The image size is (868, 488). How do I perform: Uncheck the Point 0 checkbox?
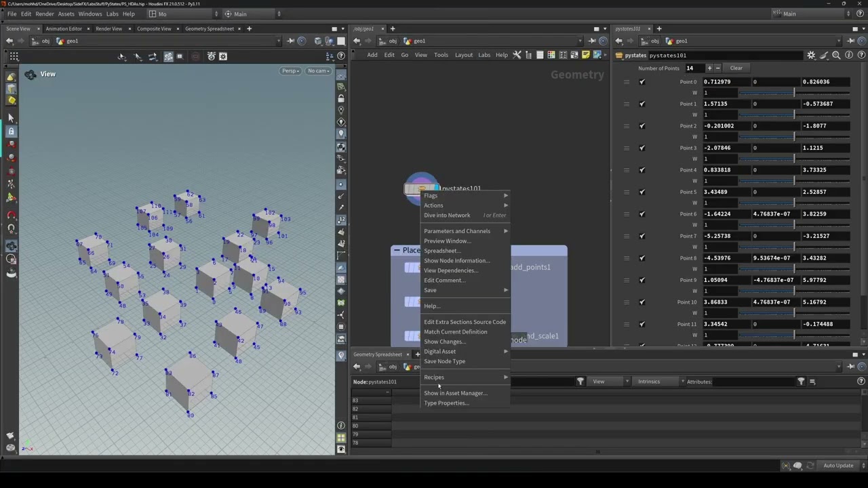(x=642, y=82)
